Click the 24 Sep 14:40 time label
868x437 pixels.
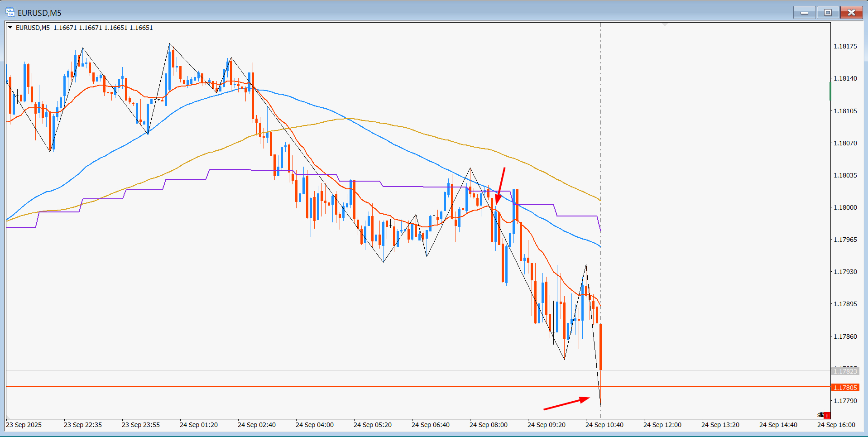tap(778, 425)
